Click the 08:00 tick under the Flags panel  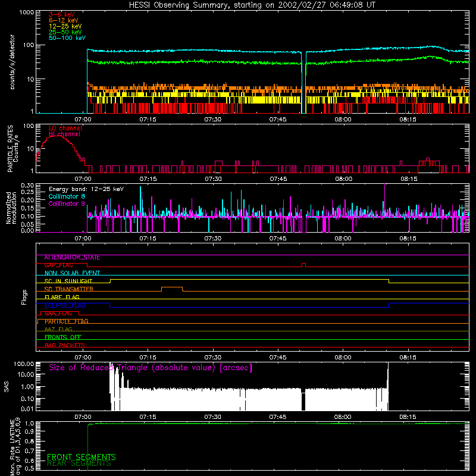pyautogui.click(x=343, y=358)
